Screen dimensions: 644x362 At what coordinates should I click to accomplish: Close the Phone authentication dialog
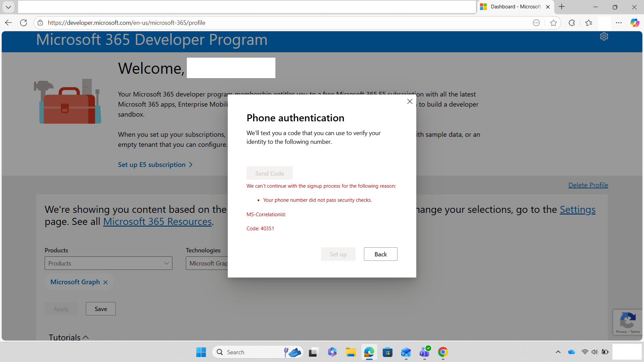click(410, 101)
